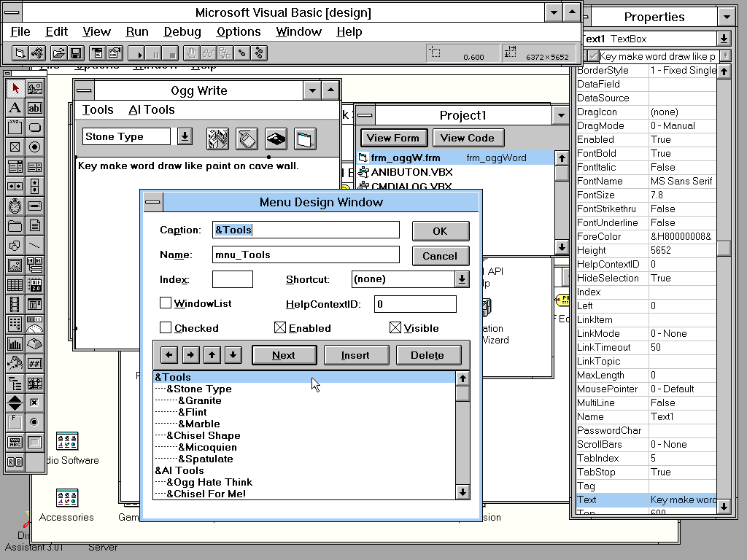Select the Grid control tool
The image size is (747, 560).
pos(15,285)
